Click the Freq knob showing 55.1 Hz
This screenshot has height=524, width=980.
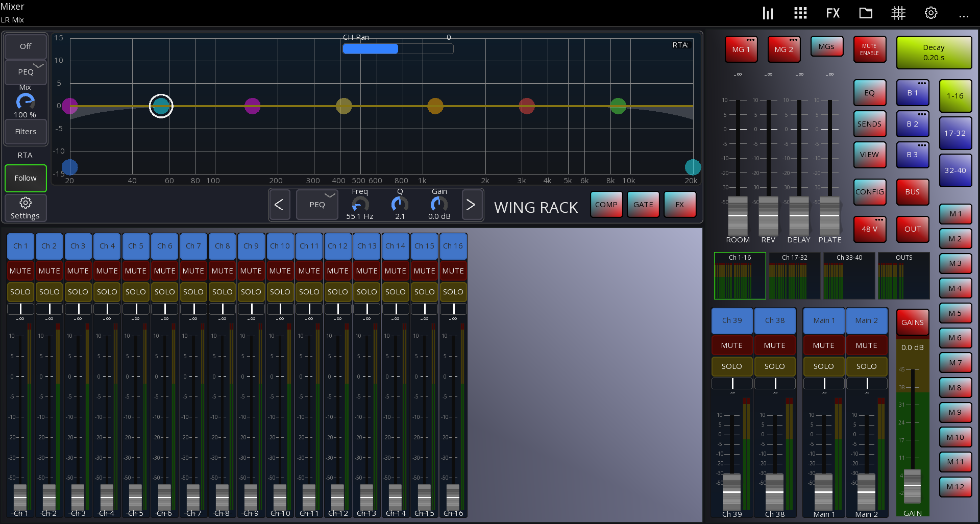360,205
